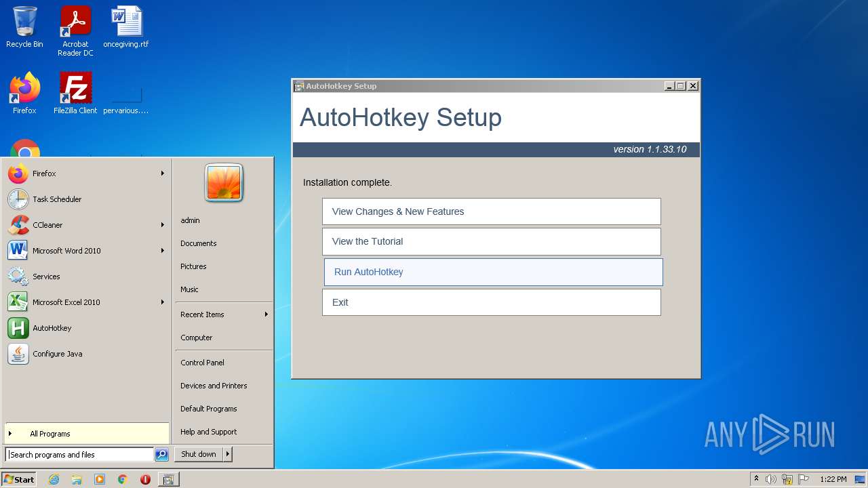
Task: Expand Microsoft Excel 2010 jump list arrow
Action: [x=163, y=302]
